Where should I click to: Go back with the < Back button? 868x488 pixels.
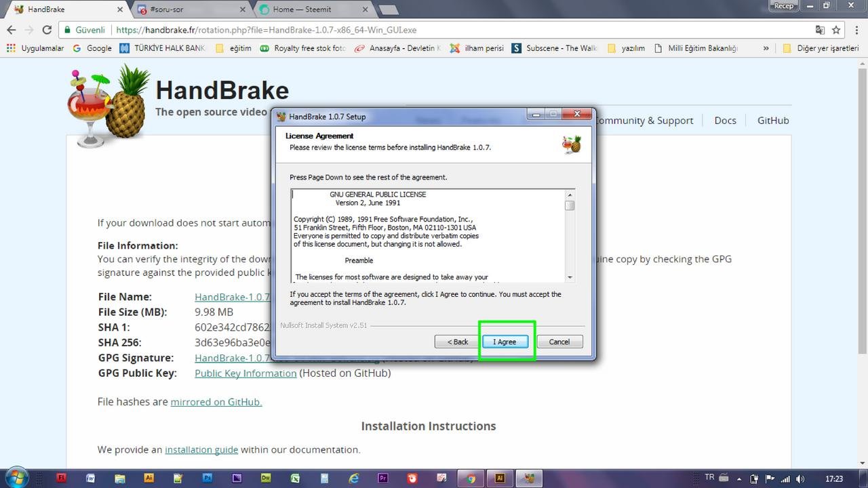(x=458, y=342)
